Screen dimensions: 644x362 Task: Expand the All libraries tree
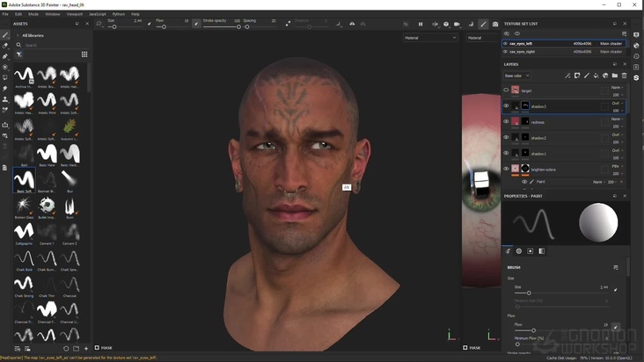(x=18, y=35)
